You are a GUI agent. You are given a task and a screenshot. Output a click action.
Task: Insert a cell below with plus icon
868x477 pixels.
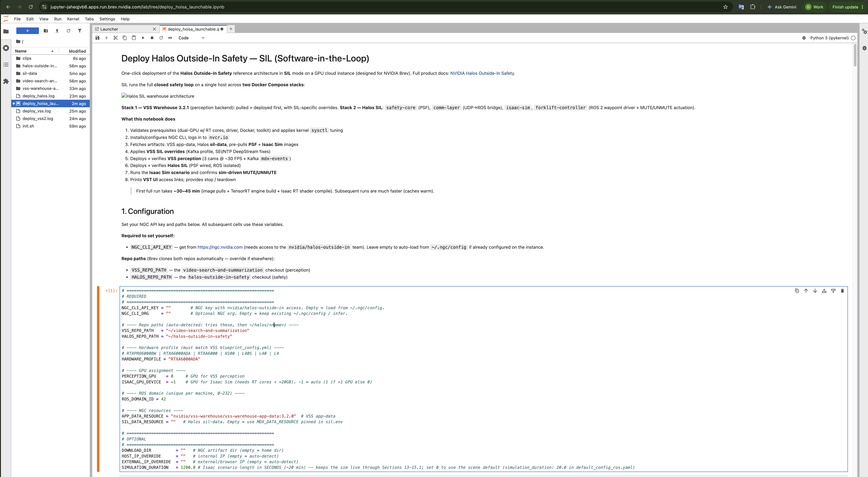click(107, 38)
